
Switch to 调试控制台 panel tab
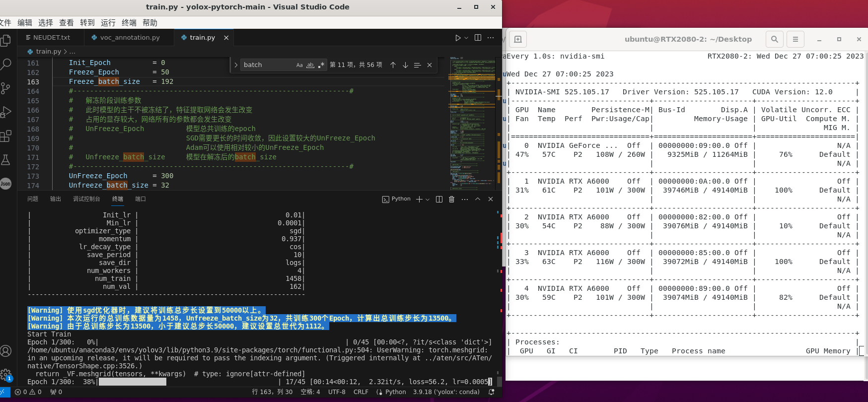(x=86, y=199)
